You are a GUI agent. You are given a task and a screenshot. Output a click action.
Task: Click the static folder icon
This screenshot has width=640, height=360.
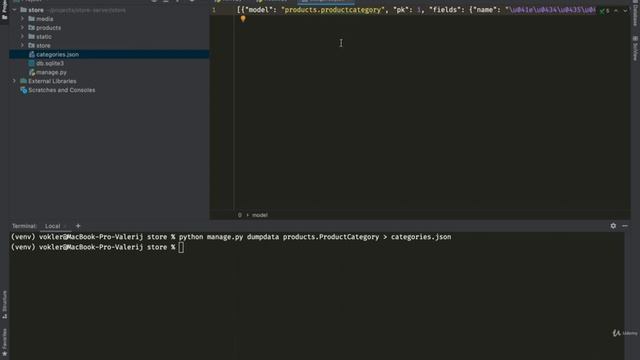pyautogui.click(x=31, y=37)
